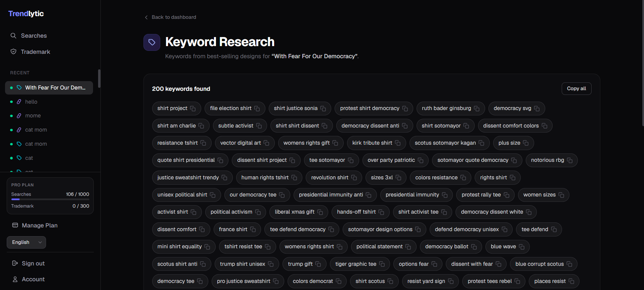Copy the 'presidential immunity anti' keyword
This screenshot has height=290, width=644.
tap(369, 195)
